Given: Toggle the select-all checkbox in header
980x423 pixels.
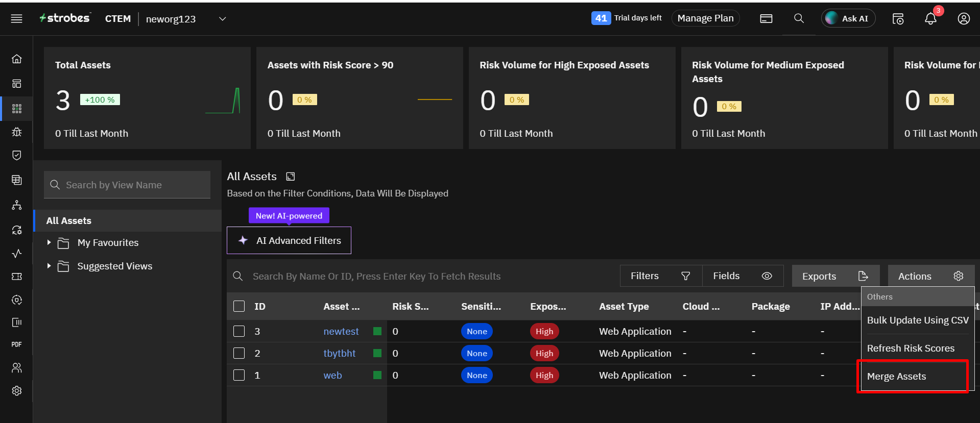Looking at the screenshot, I should pos(239,306).
